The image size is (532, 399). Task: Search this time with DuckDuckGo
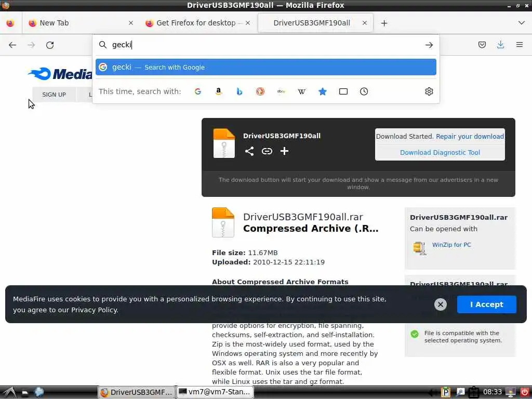260,91
